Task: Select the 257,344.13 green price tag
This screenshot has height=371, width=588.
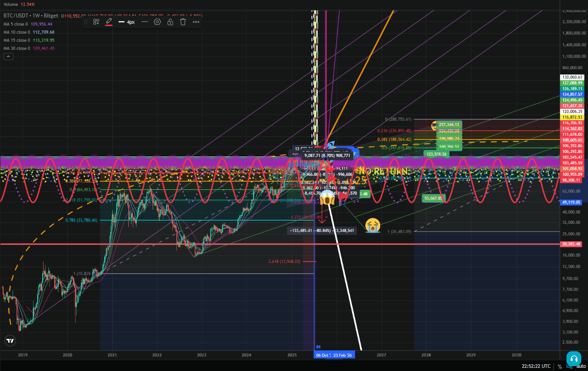Action: click(449, 124)
